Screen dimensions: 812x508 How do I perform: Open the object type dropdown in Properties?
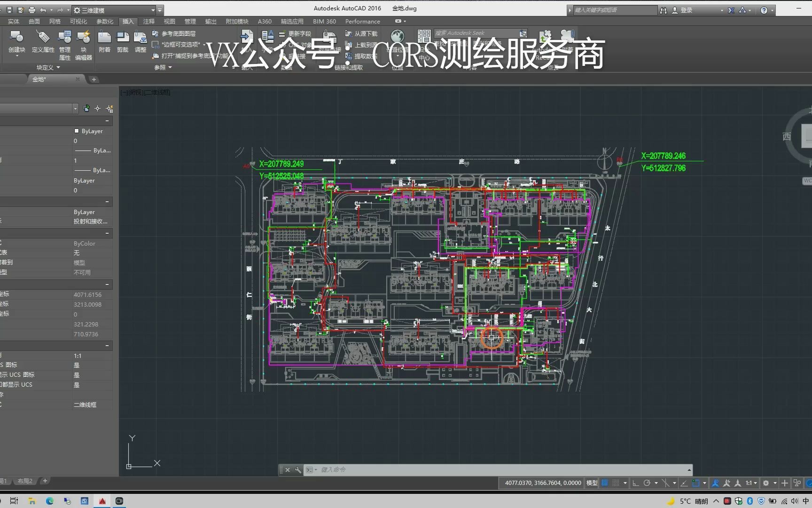coord(75,109)
